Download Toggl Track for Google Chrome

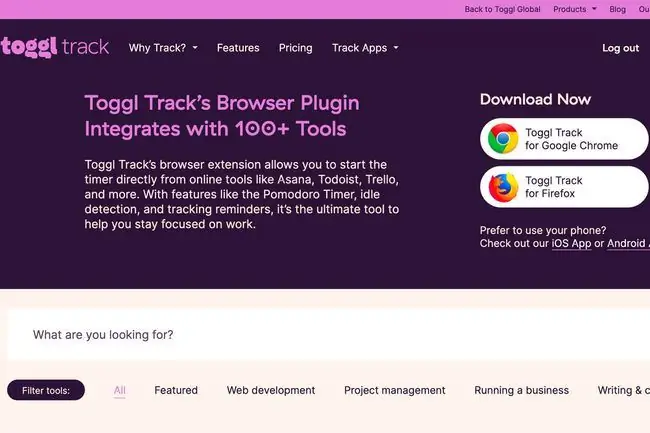pyautogui.click(x=565, y=139)
